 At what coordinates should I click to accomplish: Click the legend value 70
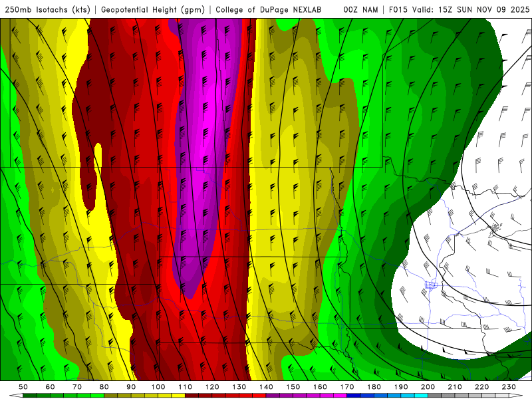click(77, 387)
